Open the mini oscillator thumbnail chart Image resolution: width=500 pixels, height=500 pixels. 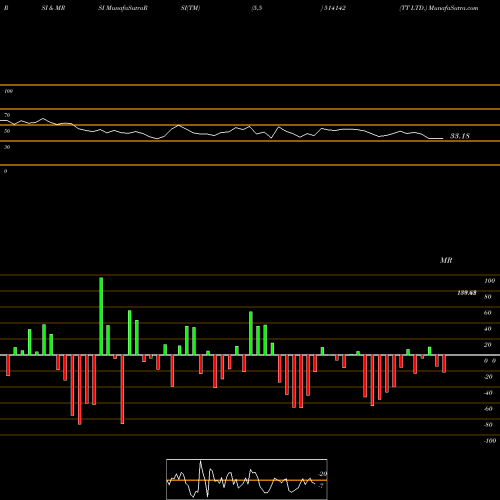247,479
